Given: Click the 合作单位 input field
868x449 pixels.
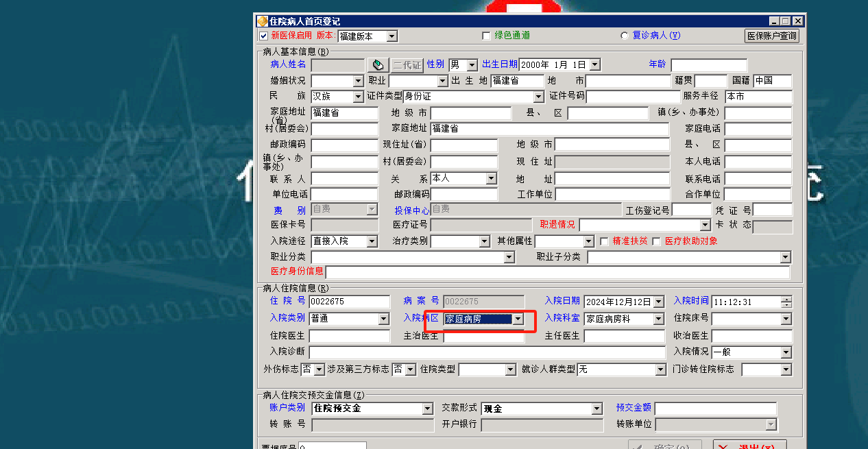Looking at the screenshot, I should click(x=758, y=195).
